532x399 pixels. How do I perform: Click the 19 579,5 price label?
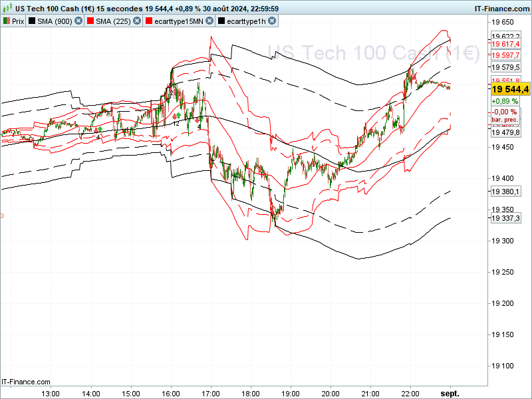(x=505, y=67)
